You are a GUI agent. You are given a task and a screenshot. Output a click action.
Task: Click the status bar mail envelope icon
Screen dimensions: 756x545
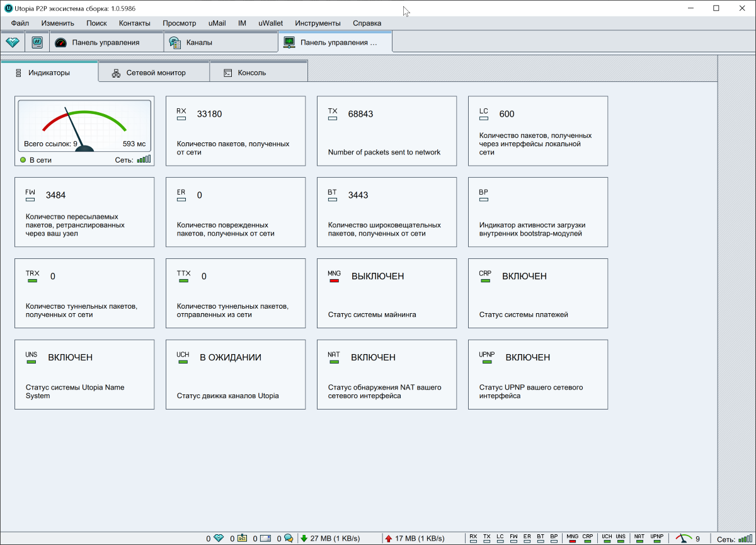pos(265,538)
